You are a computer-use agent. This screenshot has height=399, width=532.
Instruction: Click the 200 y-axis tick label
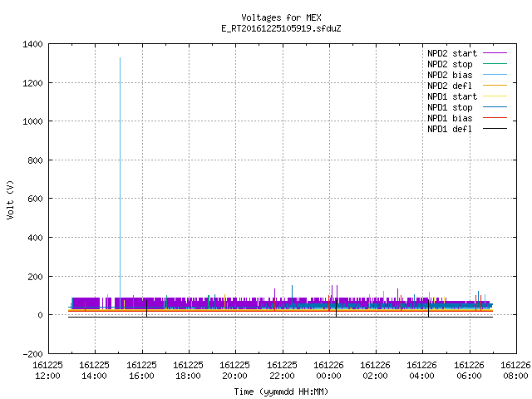35,277
